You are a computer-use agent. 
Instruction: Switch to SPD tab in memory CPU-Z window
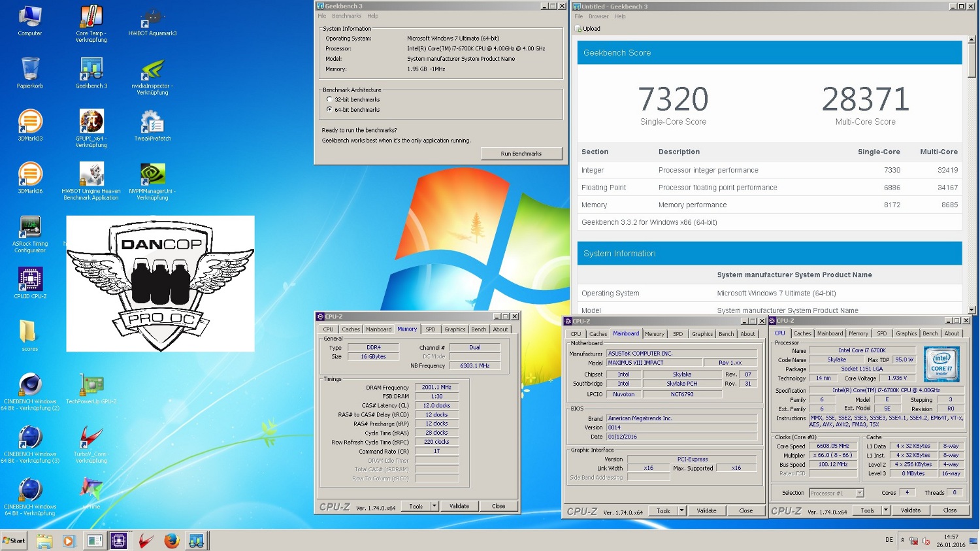coord(430,329)
